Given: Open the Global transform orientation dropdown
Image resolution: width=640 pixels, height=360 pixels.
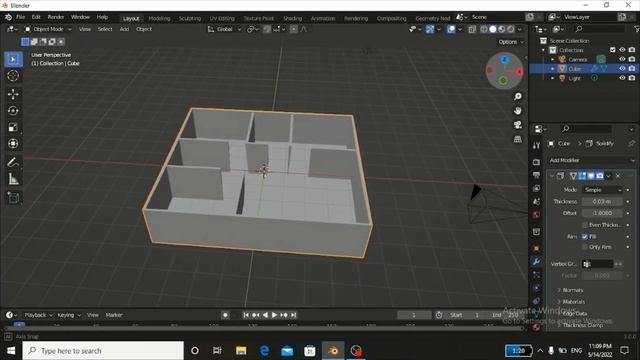Looking at the screenshot, I should tap(224, 29).
